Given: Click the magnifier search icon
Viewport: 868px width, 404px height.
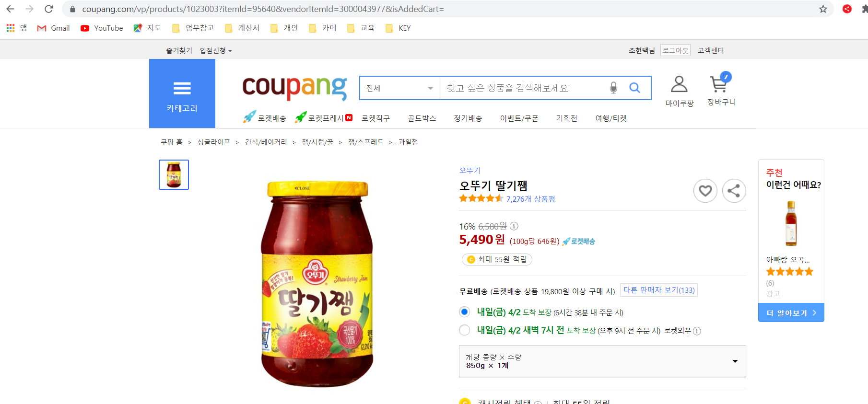Looking at the screenshot, I should point(634,88).
